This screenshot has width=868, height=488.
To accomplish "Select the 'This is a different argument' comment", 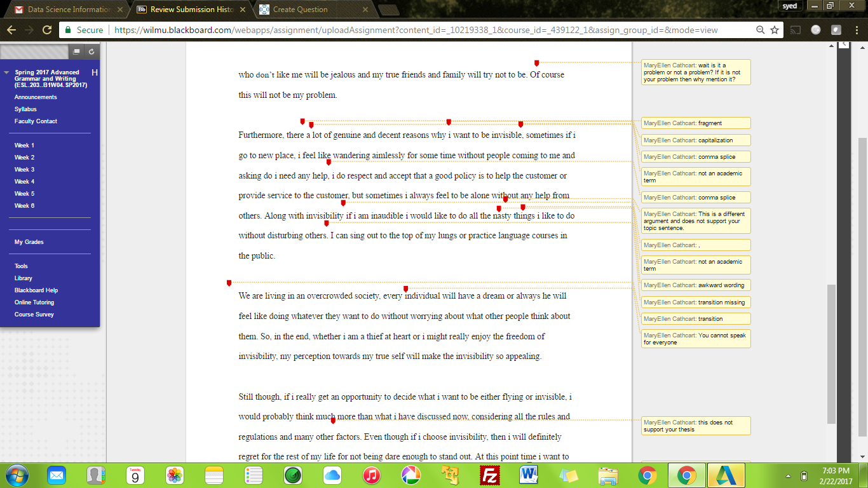I will point(696,221).
